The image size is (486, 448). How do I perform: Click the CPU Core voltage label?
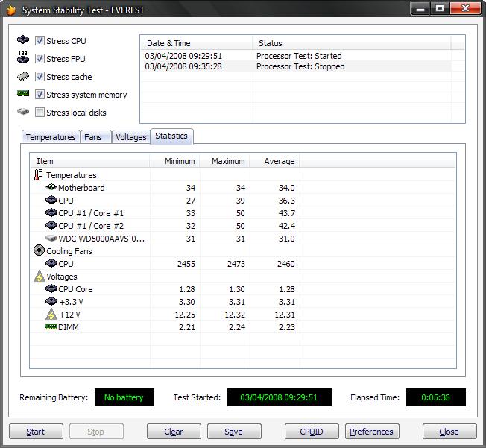point(75,289)
